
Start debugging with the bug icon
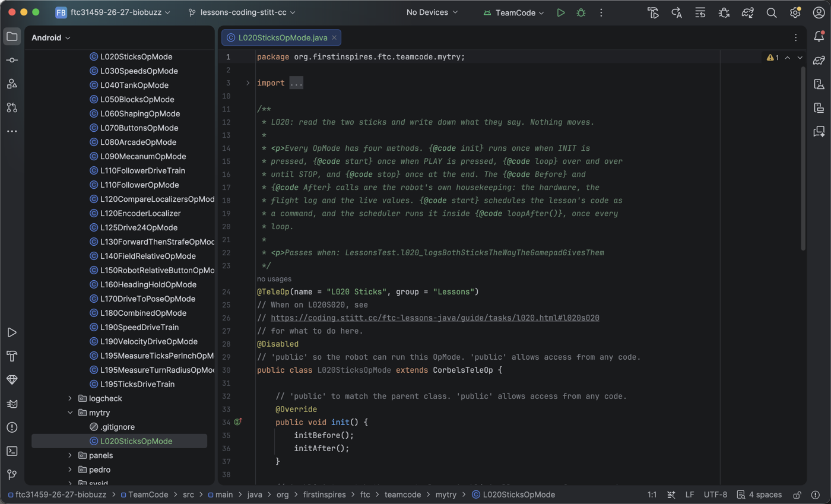[x=581, y=12]
